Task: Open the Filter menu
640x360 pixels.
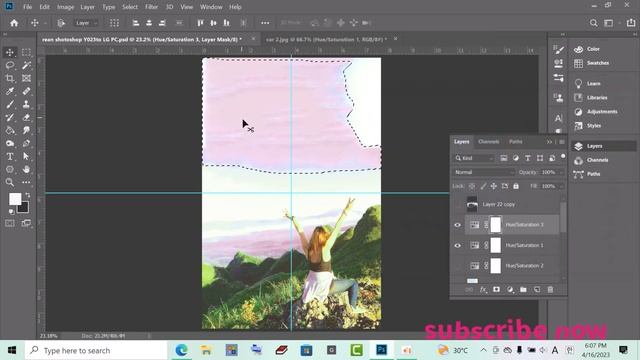Action: [x=151, y=7]
